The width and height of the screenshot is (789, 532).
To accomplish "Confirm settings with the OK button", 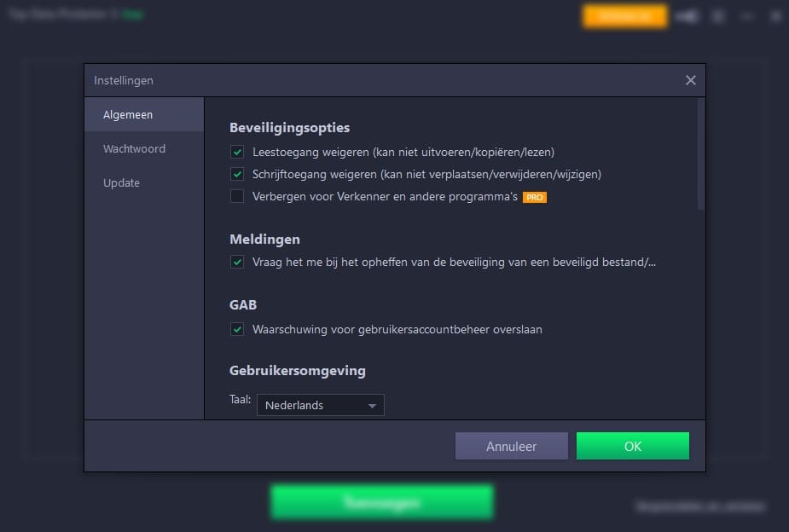I will 633,446.
